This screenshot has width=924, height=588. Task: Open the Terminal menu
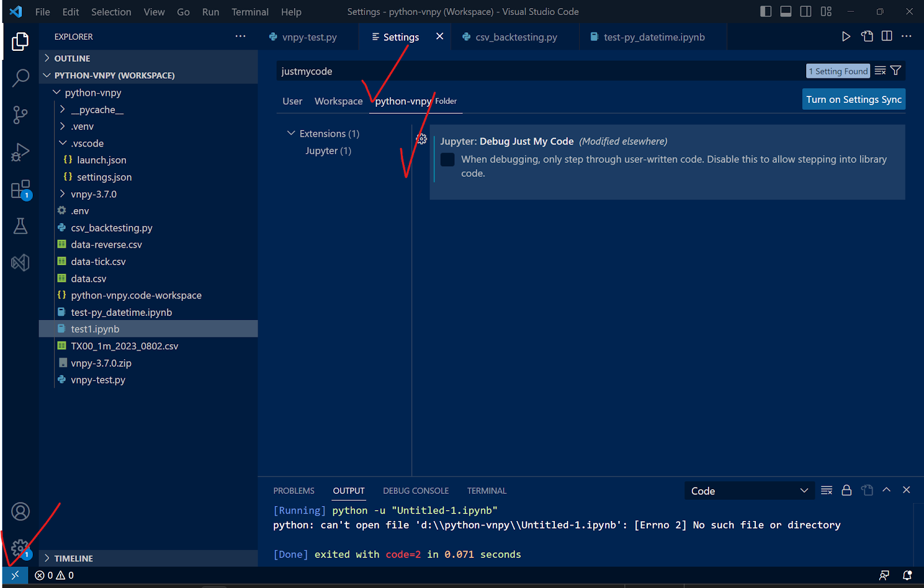point(250,12)
